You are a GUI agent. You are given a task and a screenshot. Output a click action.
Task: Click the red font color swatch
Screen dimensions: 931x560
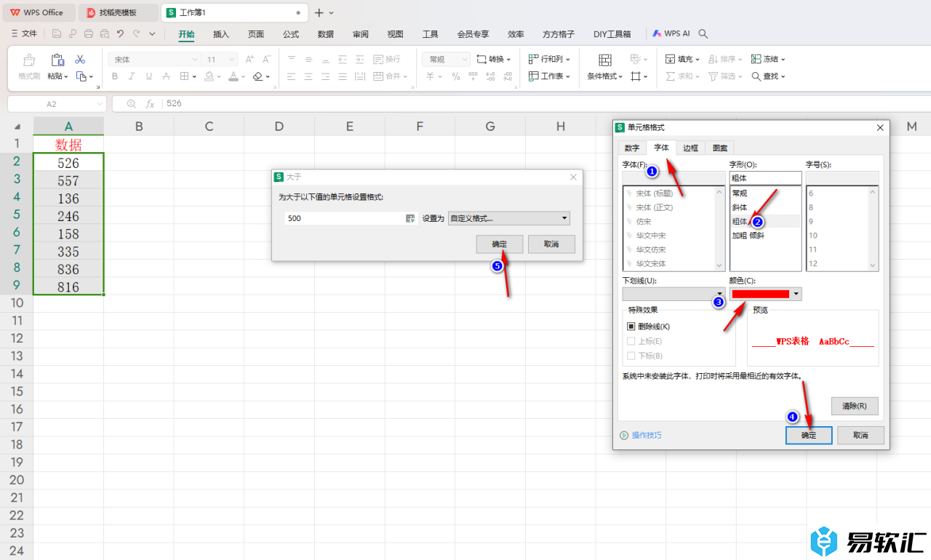click(760, 294)
